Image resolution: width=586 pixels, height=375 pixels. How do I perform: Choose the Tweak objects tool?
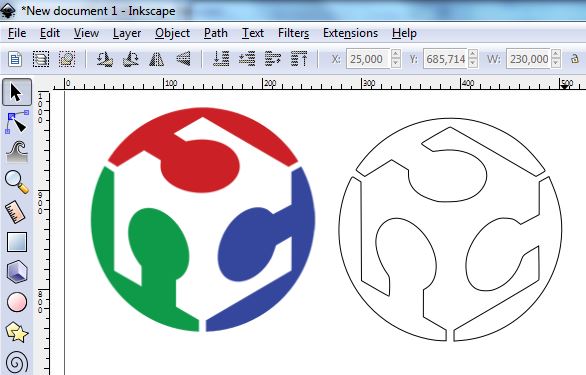pyautogui.click(x=17, y=152)
